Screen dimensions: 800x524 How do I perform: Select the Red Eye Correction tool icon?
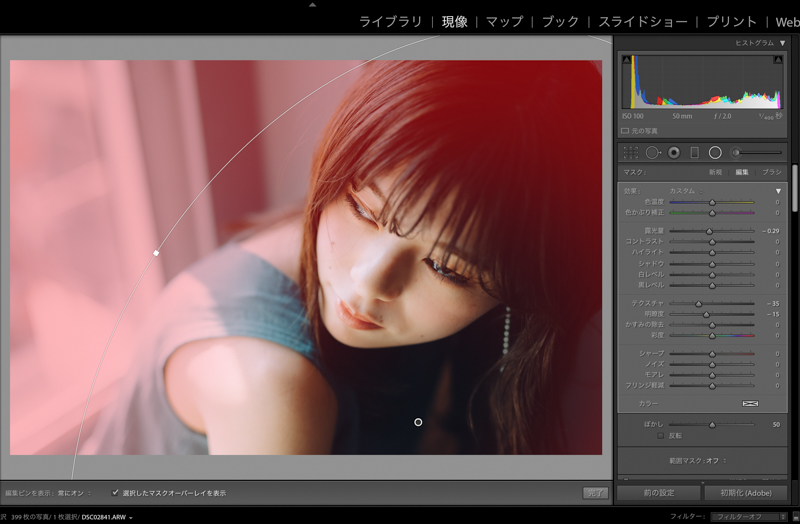674,153
